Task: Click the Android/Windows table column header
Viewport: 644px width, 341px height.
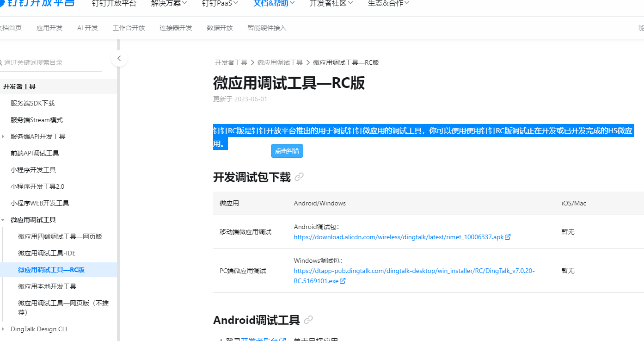Action: [320, 203]
